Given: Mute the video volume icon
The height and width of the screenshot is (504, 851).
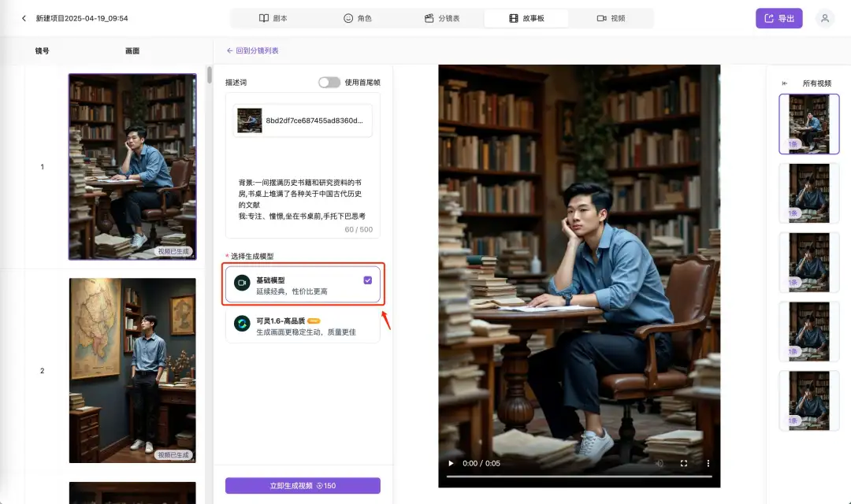Looking at the screenshot, I should click(660, 463).
